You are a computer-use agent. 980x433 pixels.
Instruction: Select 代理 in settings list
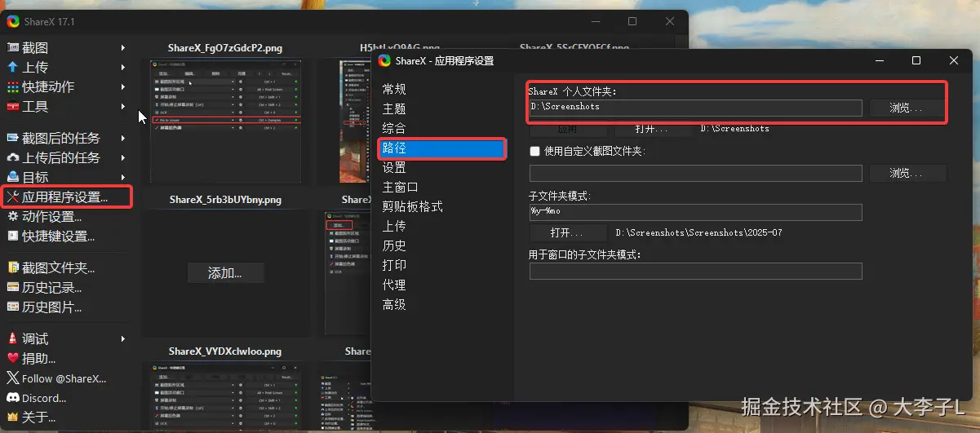394,285
